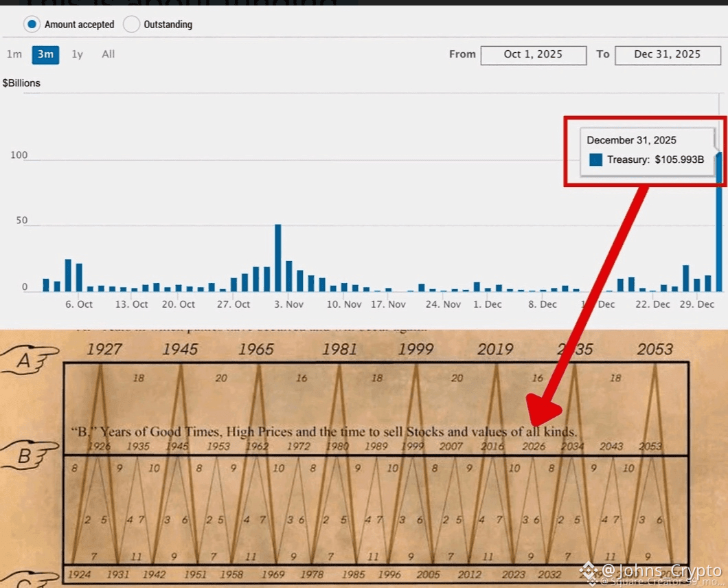Show the All time range
The width and height of the screenshot is (728, 588).
coord(109,54)
